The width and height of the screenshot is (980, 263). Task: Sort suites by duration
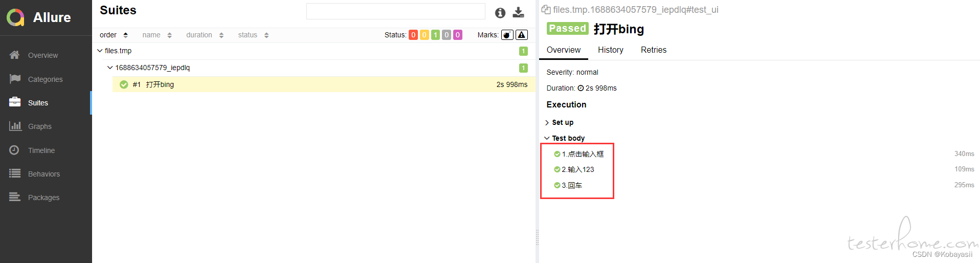(205, 35)
